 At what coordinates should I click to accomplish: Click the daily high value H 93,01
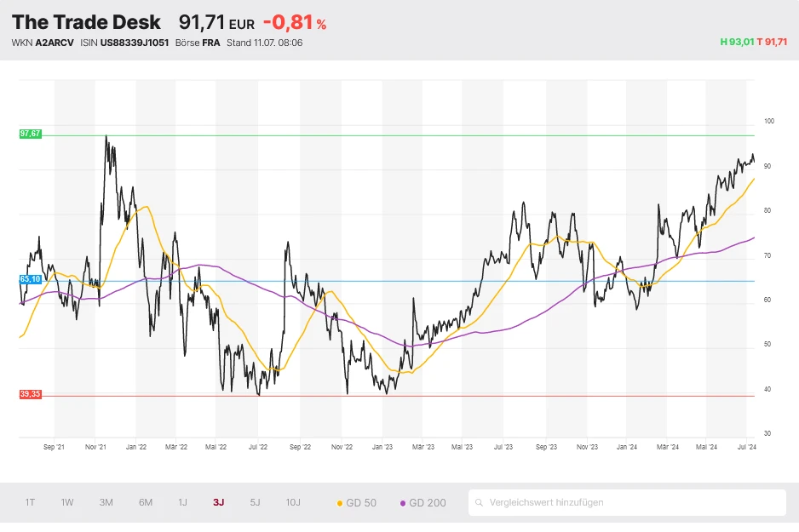coord(737,42)
